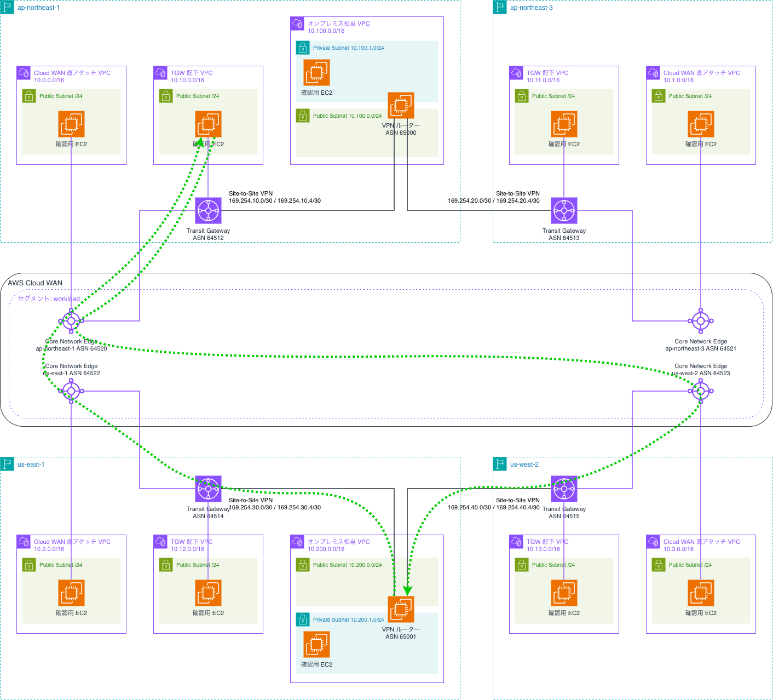Click the Transit Gateway ASN 64512 icon
Screen dimensions: 773x700
[208, 211]
